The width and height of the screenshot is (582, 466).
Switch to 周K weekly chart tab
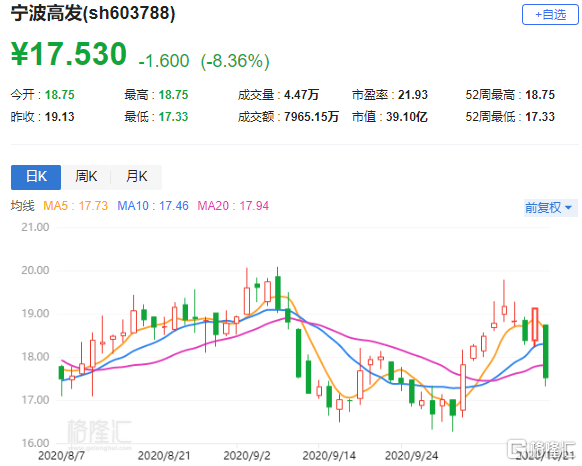pyautogui.click(x=86, y=177)
